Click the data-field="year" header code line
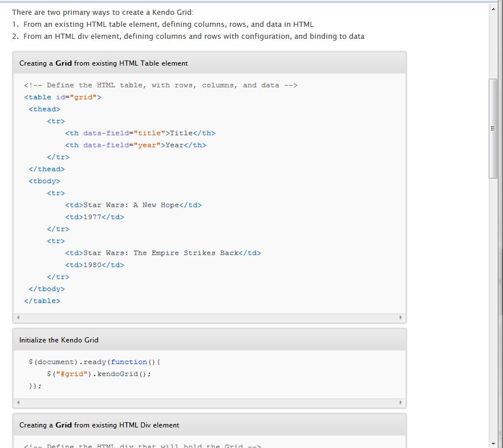The height and width of the screenshot is (448, 503). [x=136, y=145]
